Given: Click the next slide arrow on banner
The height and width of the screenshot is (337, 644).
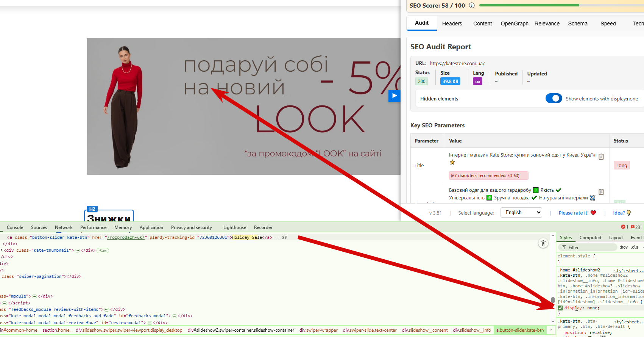Looking at the screenshot, I should coord(395,96).
